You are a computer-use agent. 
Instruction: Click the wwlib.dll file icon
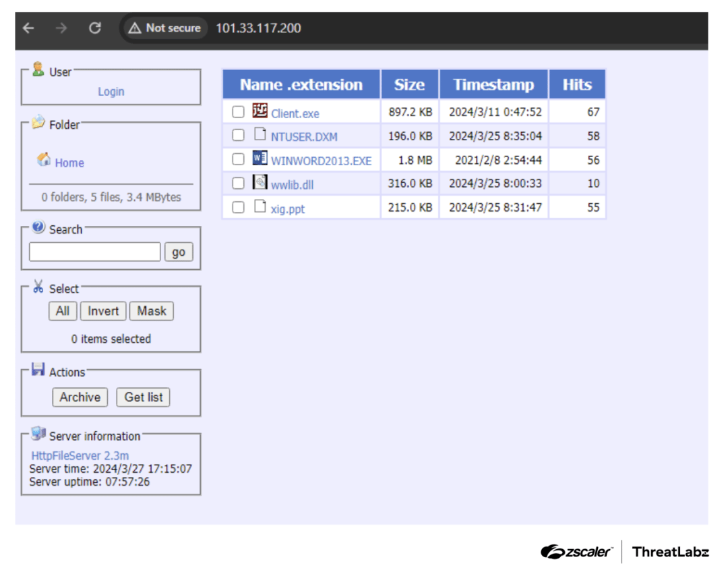click(260, 182)
